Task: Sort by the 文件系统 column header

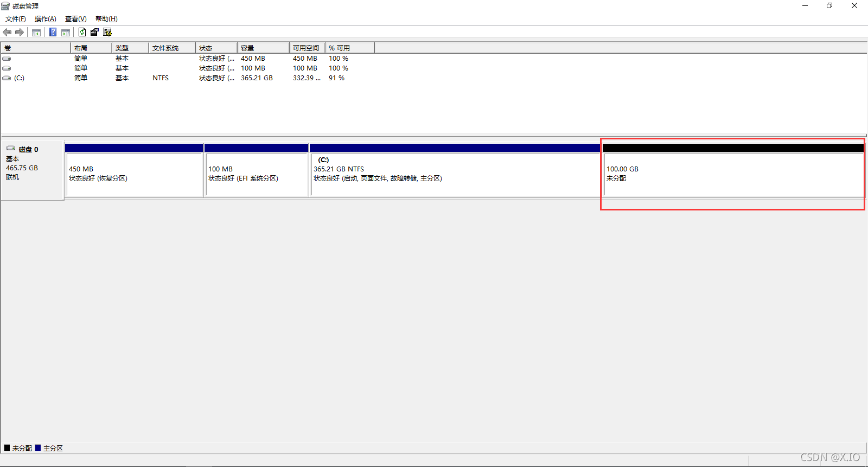Action: (172, 48)
